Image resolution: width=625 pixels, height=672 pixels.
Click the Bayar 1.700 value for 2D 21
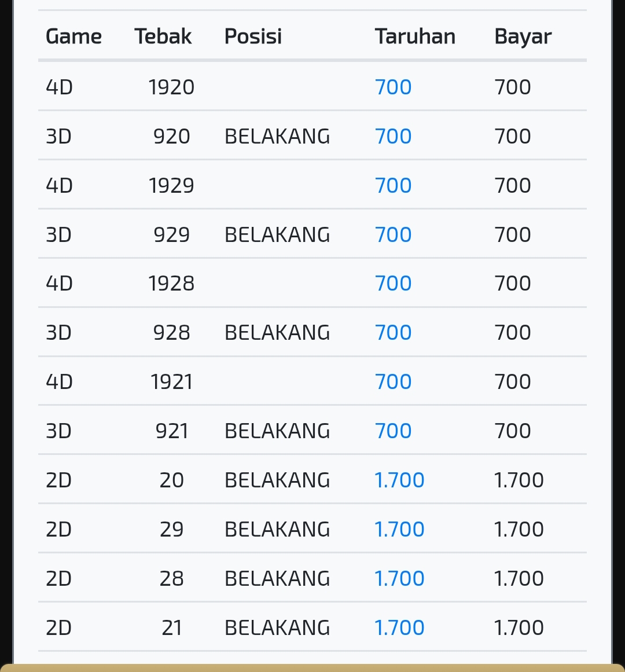point(519,628)
